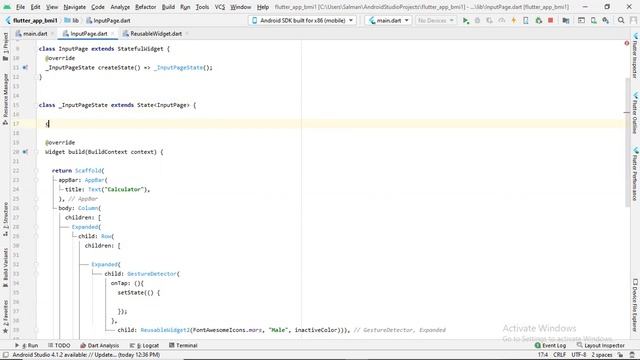
Task: Collapse the build method fold marker
Action: [x=36, y=152]
